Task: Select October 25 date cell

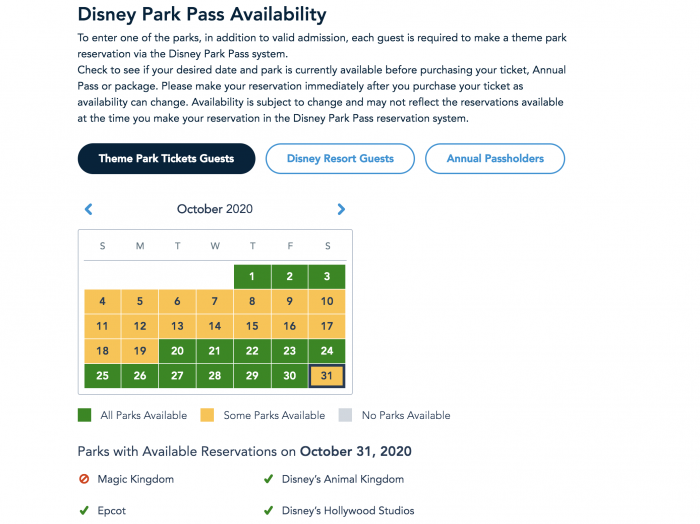Action: (102, 376)
